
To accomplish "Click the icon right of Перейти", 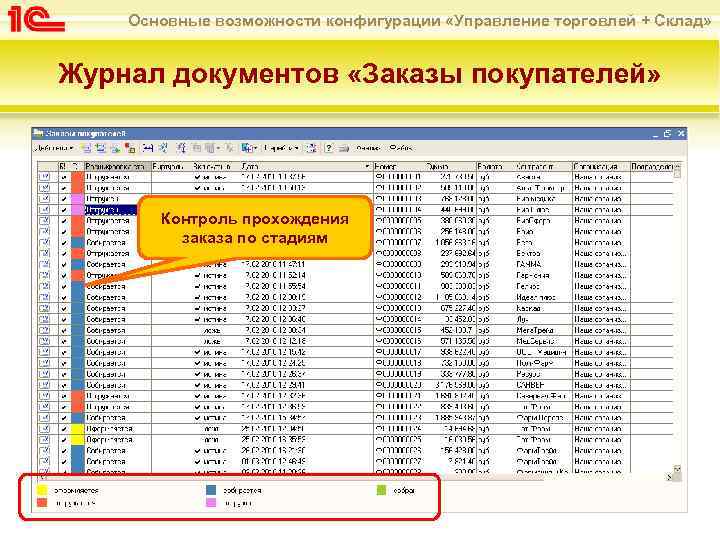I will 312,148.
